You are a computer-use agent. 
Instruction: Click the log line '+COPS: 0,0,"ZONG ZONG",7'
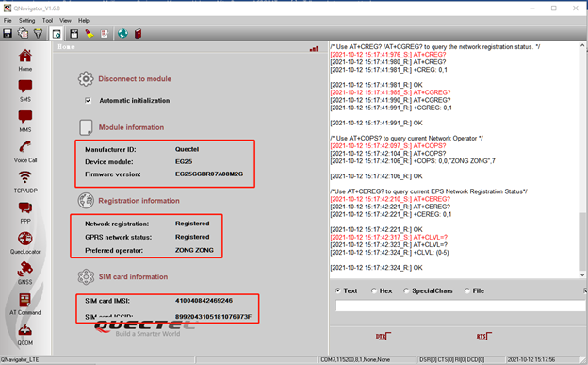click(x=413, y=160)
